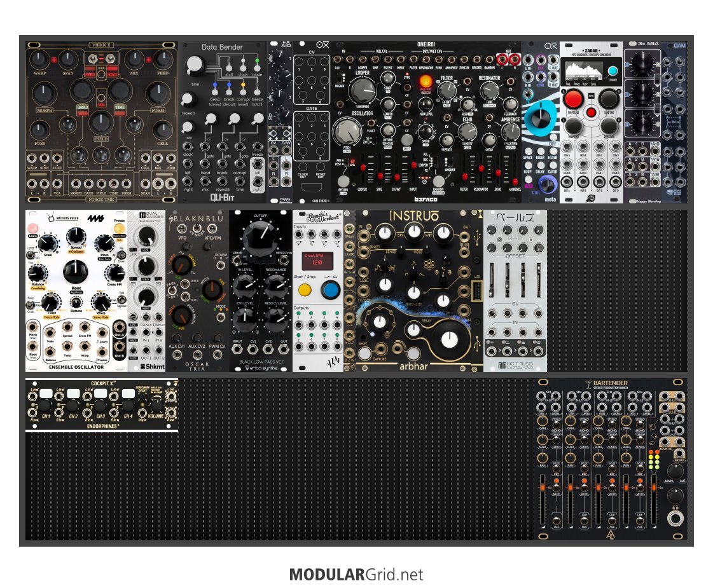Adjust the SPAN knob on Vhikk X
This screenshot has height=588, width=713.
tap(68, 60)
